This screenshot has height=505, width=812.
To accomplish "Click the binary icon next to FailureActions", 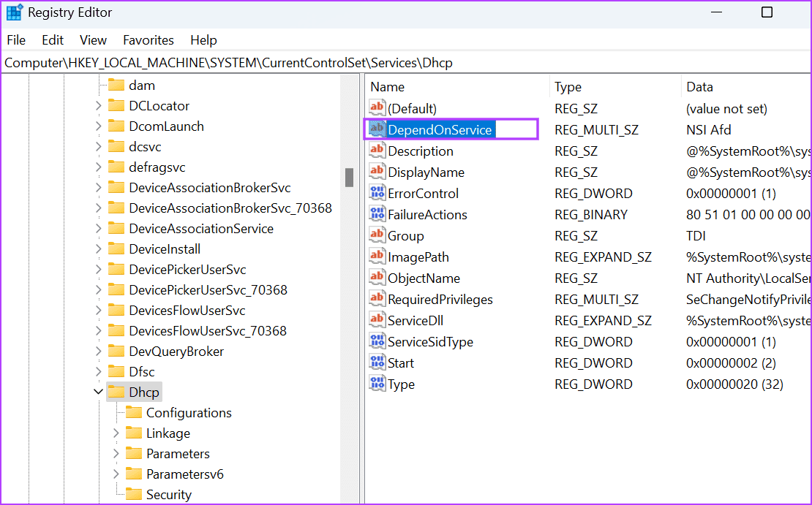I will (x=377, y=214).
